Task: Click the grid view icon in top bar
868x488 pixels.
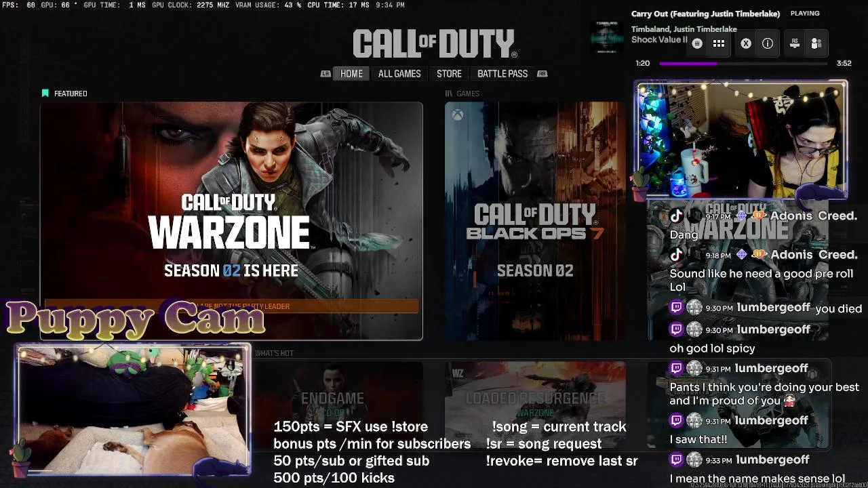Action: tap(719, 43)
